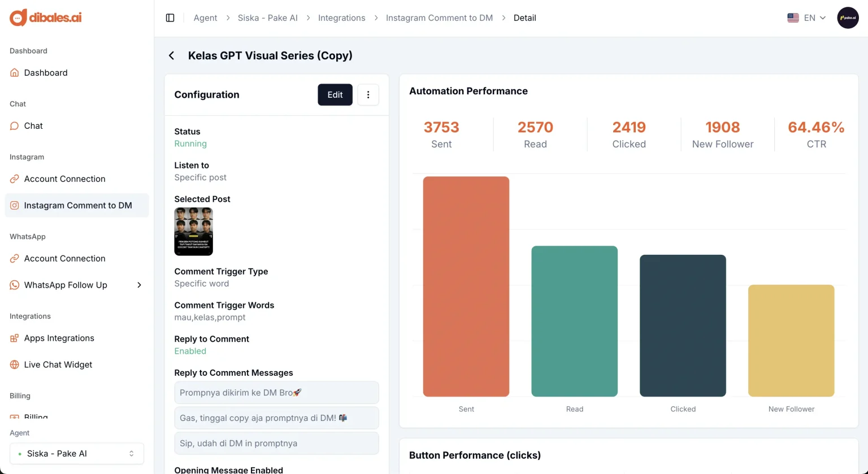Select Integrations in the breadcrumb trail

[341, 18]
